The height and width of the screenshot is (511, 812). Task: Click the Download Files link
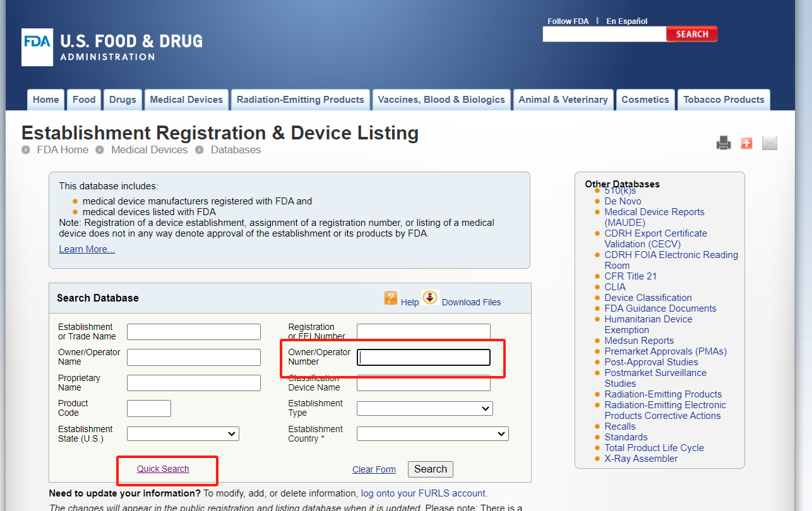pyautogui.click(x=472, y=302)
